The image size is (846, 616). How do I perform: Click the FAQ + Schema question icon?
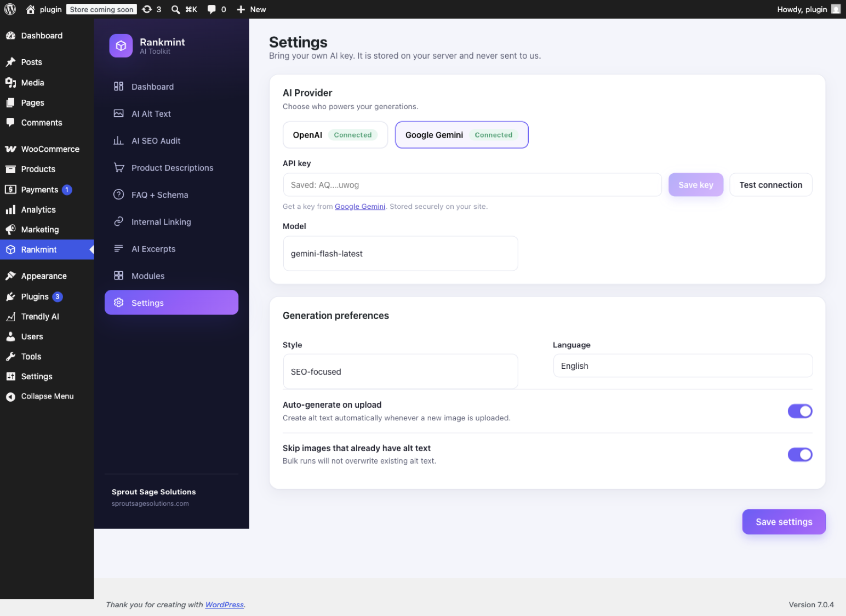click(x=118, y=195)
